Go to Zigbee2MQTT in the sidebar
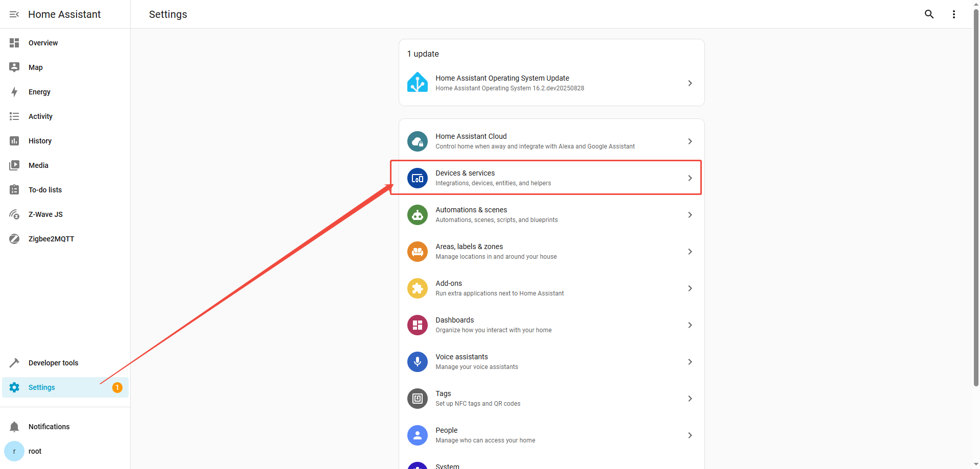Image resolution: width=980 pixels, height=469 pixels. pos(51,239)
